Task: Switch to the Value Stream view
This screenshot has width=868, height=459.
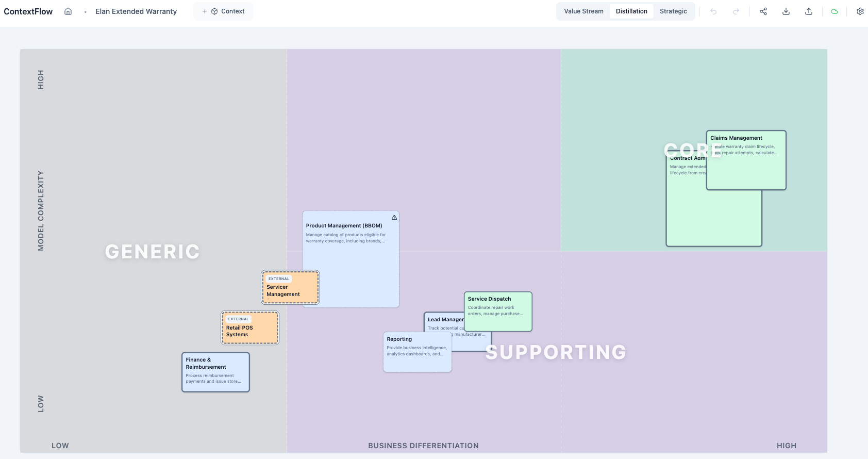Action: (x=583, y=11)
